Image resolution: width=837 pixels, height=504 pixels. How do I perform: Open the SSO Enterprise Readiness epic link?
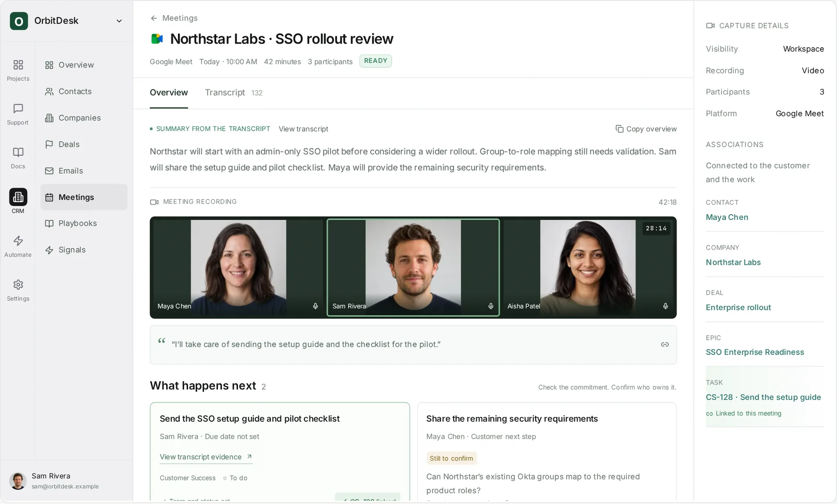tap(755, 352)
